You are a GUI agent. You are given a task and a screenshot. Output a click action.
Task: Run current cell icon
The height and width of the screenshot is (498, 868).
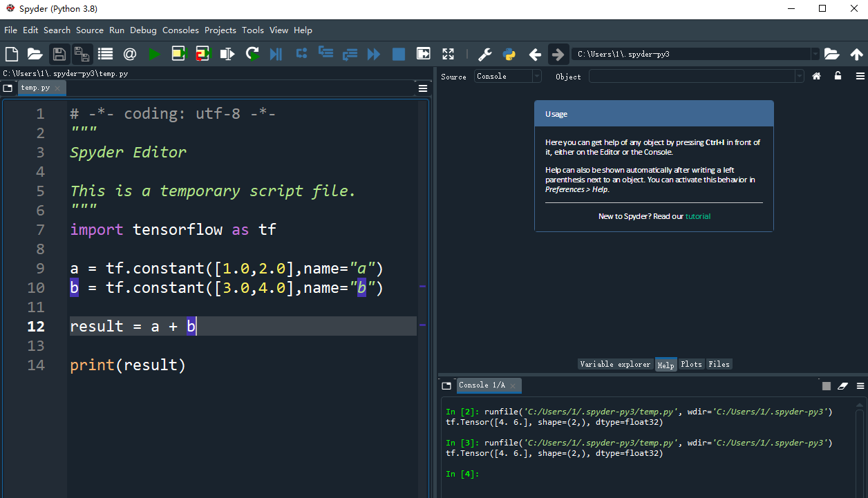point(179,54)
